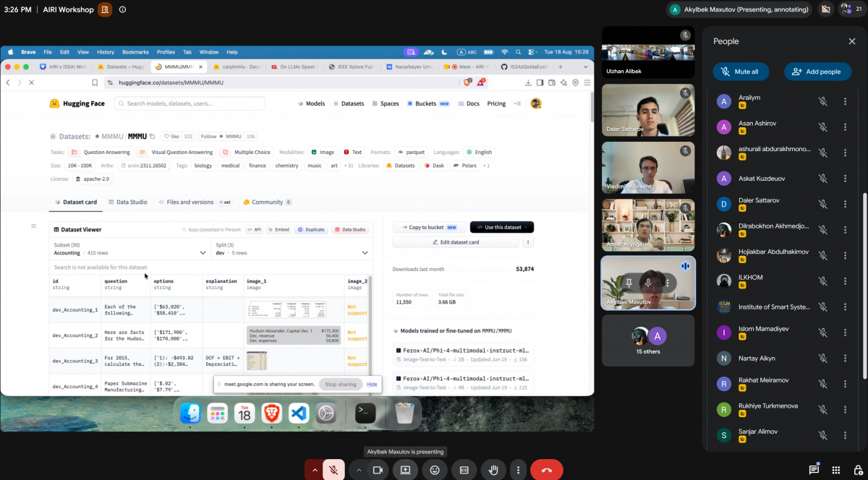Click the orange badge next to AIRI Workshop
This screenshot has height=480, width=868.
pos(106,9)
